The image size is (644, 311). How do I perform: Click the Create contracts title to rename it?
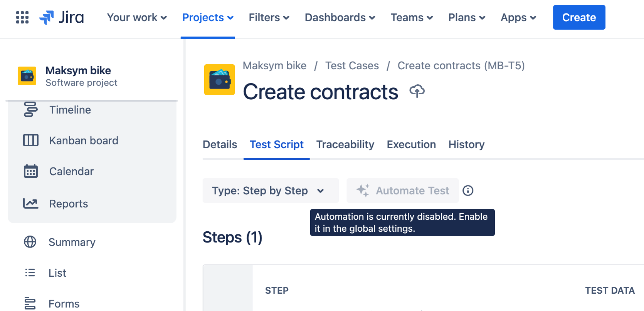(320, 92)
